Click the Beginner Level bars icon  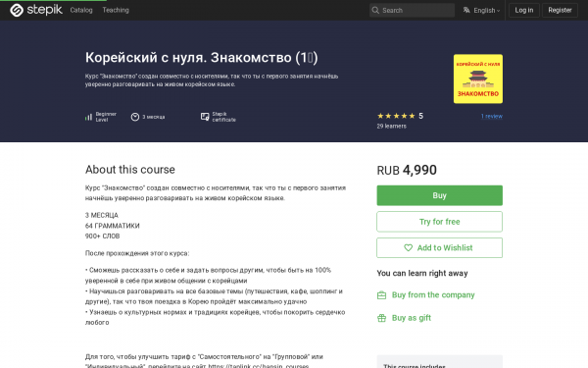pyautogui.click(x=88, y=117)
